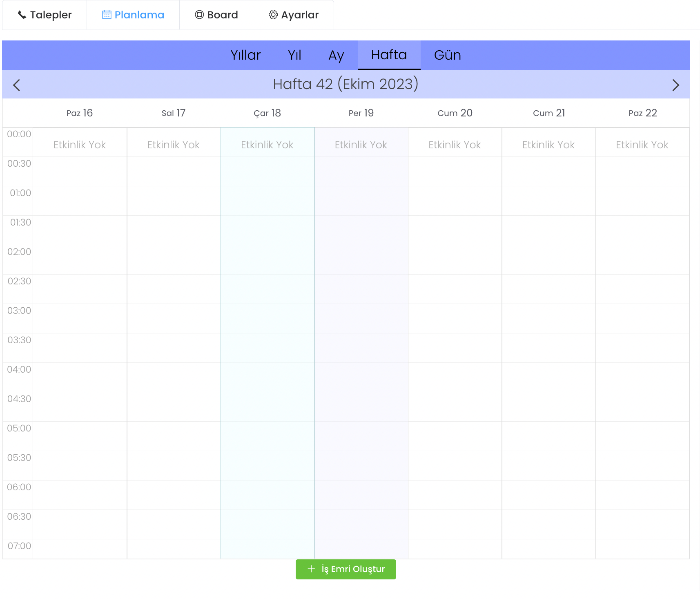Select the Paz 16 day header
The width and height of the screenshot is (700, 599).
pos(80,113)
